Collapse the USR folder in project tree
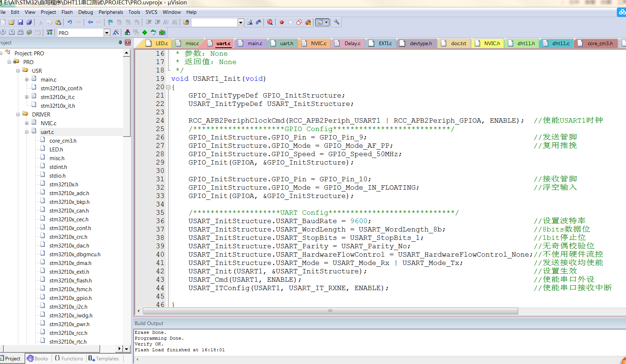Screen dimensions: 626x364 click(x=18, y=71)
